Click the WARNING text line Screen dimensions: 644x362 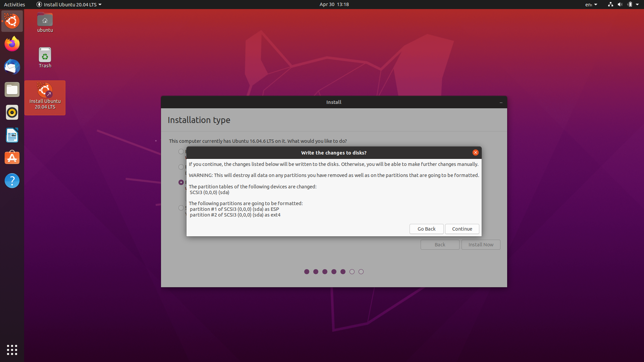pos(334,175)
